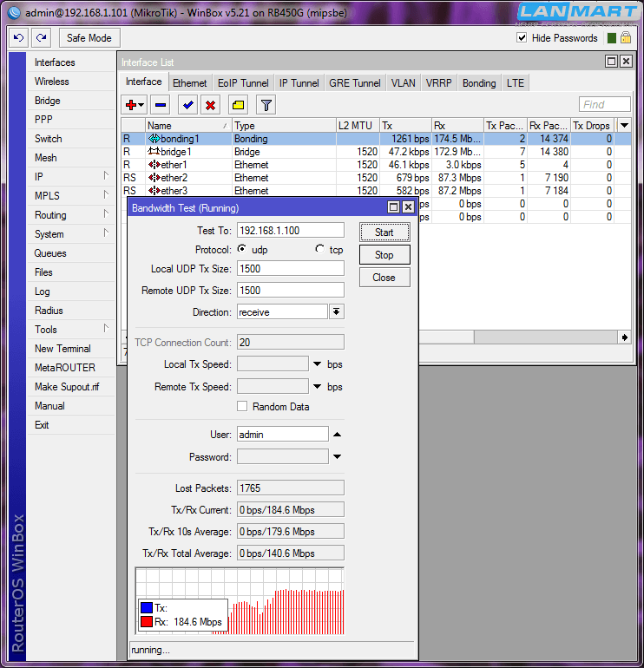
Task: Click the padlock icon in top bar
Action: 625,37
